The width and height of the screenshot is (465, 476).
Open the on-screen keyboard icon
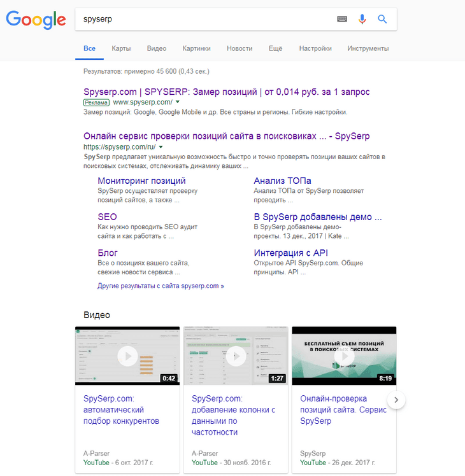[342, 19]
